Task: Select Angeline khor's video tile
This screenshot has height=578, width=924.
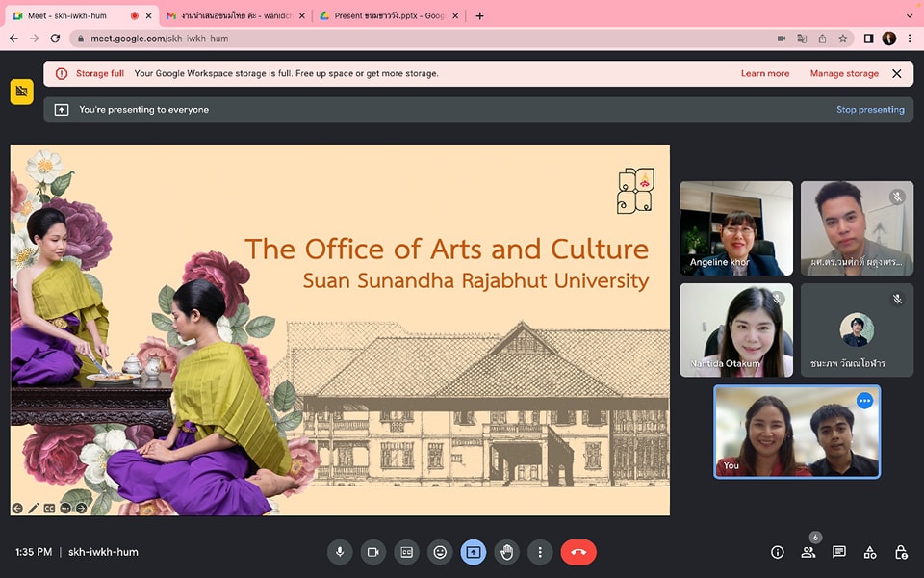Action: pos(736,228)
